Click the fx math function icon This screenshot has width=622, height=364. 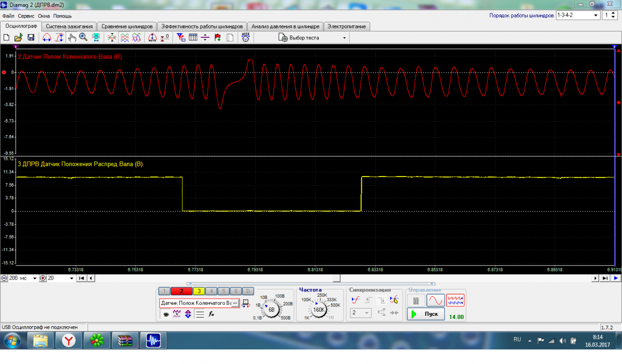[x=211, y=314]
